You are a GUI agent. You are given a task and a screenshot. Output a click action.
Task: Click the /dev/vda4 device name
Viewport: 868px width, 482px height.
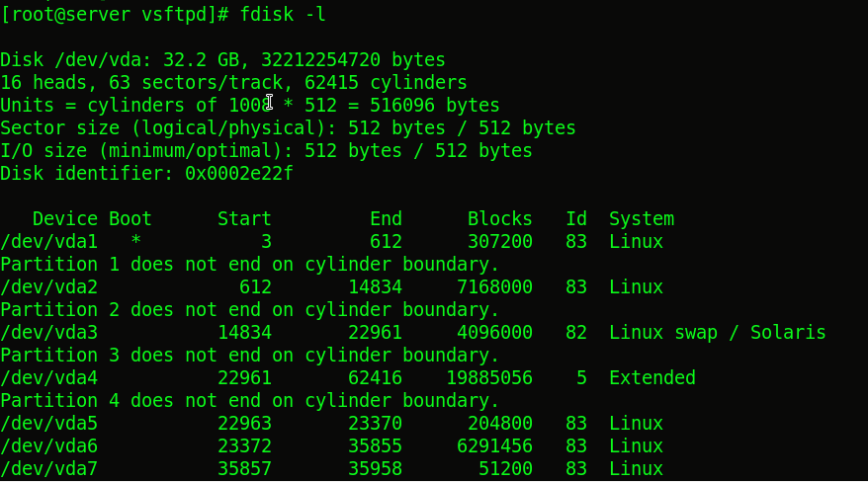pos(48,378)
